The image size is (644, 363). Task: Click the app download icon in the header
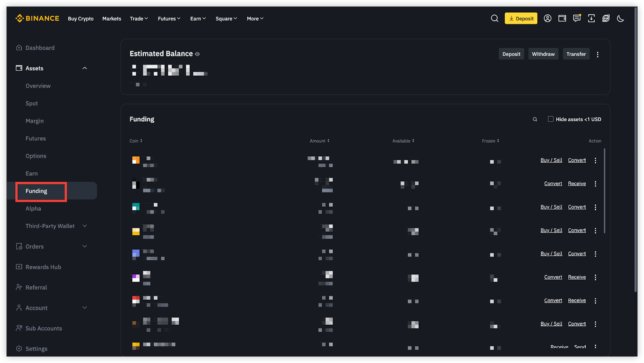tap(591, 19)
